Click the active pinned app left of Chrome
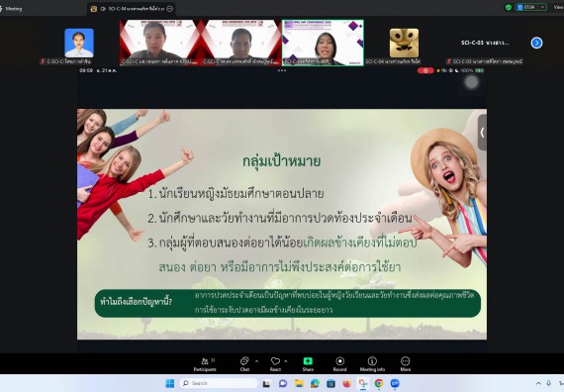Viewport: 564px width, 392px height. (363, 384)
